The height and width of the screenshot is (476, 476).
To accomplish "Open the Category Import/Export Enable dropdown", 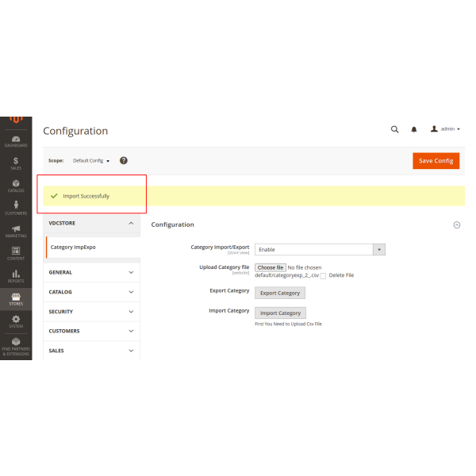I will pos(320,249).
